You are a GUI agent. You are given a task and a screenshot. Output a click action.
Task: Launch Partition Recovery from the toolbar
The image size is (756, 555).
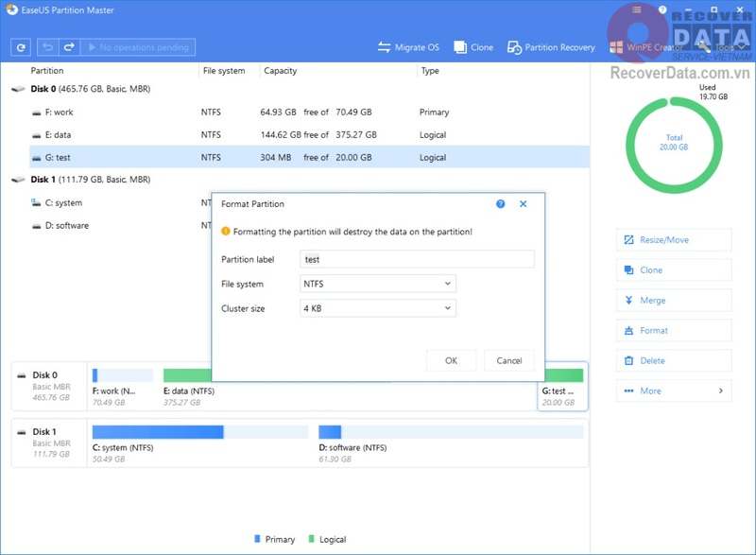tap(552, 47)
